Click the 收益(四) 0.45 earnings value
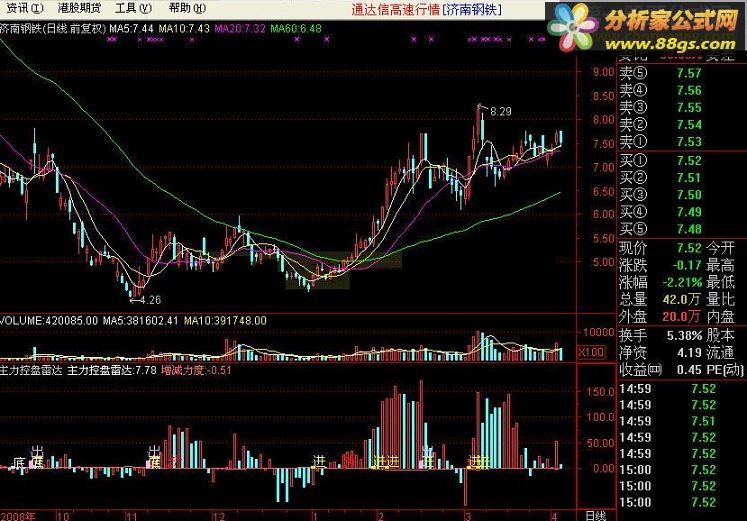Screen dimensions: 747x521 (x=689, y=370)
